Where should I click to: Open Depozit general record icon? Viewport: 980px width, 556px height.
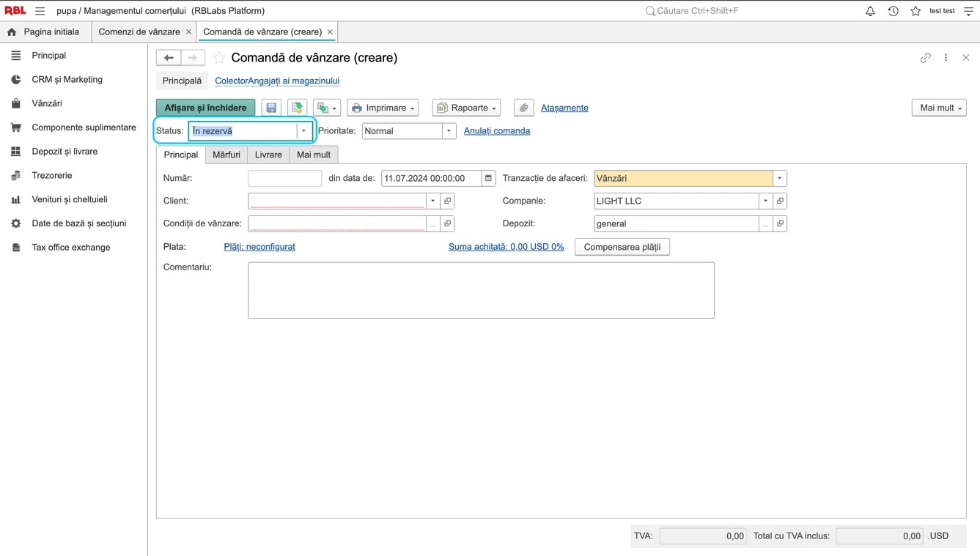pyautogui.click(x=780, y=223)
